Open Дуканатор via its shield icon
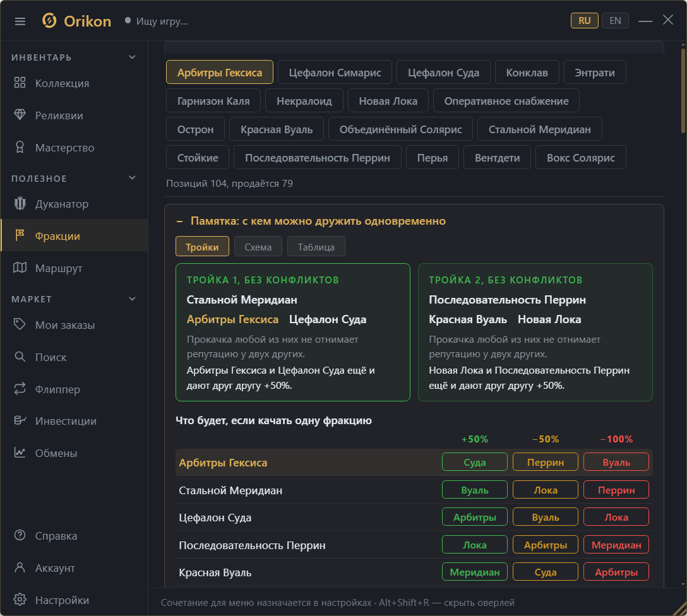The width and height of the screenshot is (687, 616). 20,204
